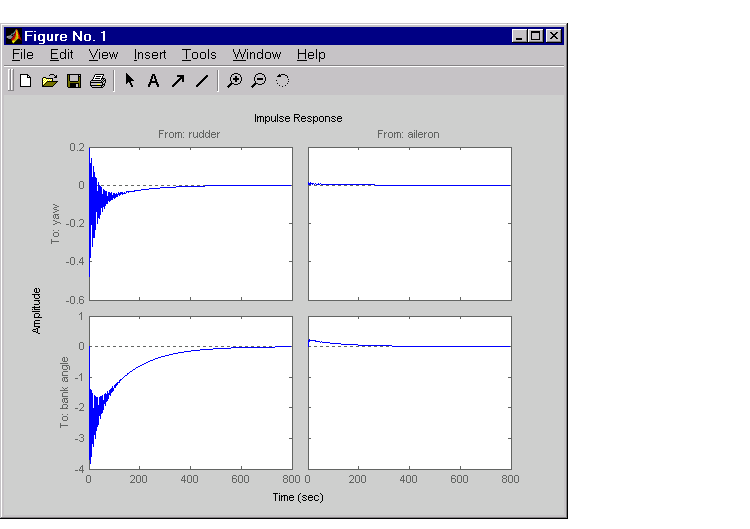Toggle the Zoom In magnifier tool
Screen dimensions: 750x529
pos(234,81)
